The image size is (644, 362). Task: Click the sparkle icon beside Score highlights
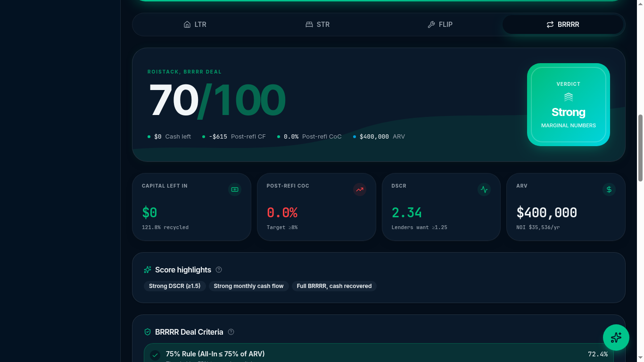tap(148, 270)
